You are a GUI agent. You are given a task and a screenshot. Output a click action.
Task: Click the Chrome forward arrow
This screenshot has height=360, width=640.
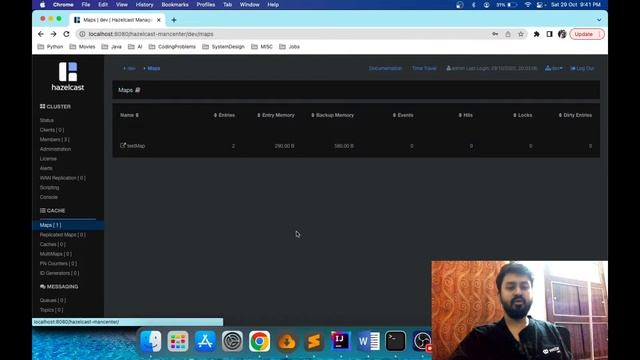pos(53,34)
